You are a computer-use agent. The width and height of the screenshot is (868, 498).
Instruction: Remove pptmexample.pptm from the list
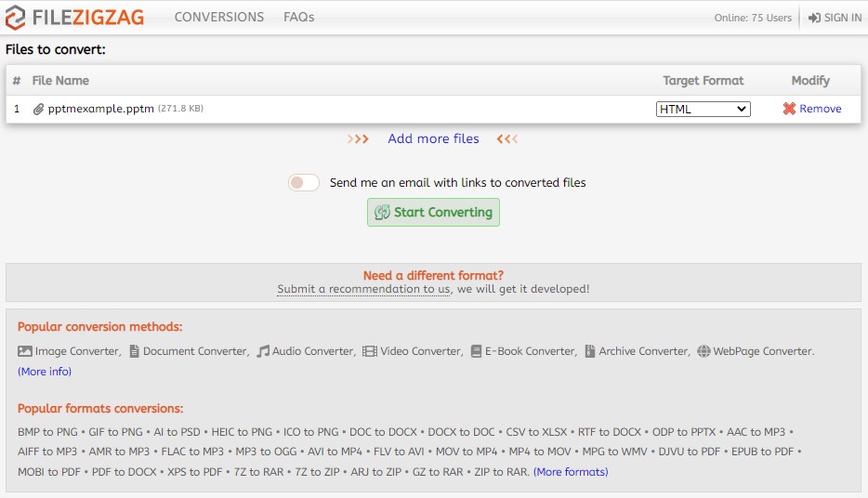[812, 109]
